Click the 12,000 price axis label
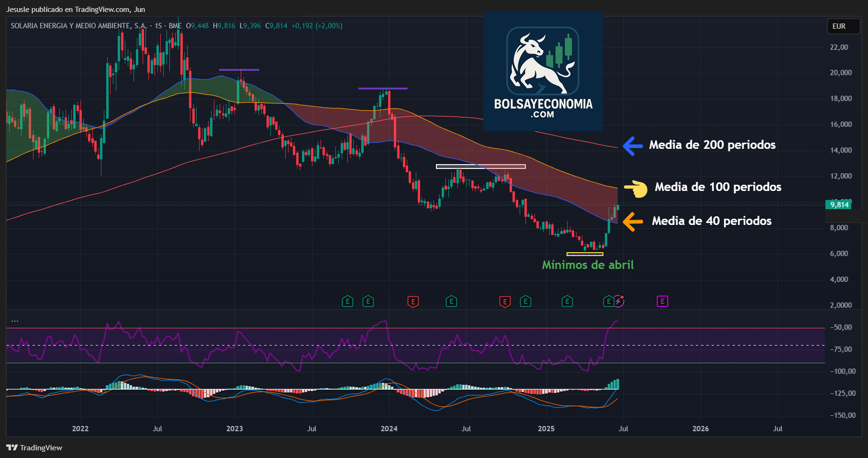868x458 pixels. click(x=841, y=176)
